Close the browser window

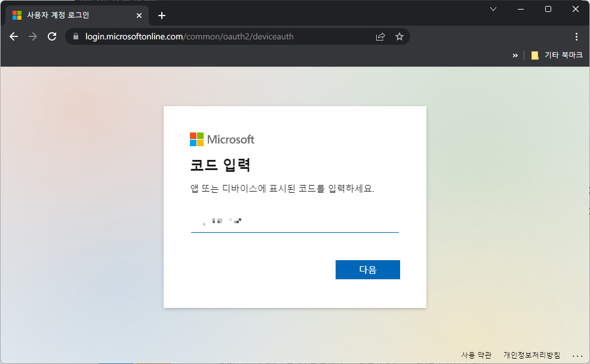(576, 9)
